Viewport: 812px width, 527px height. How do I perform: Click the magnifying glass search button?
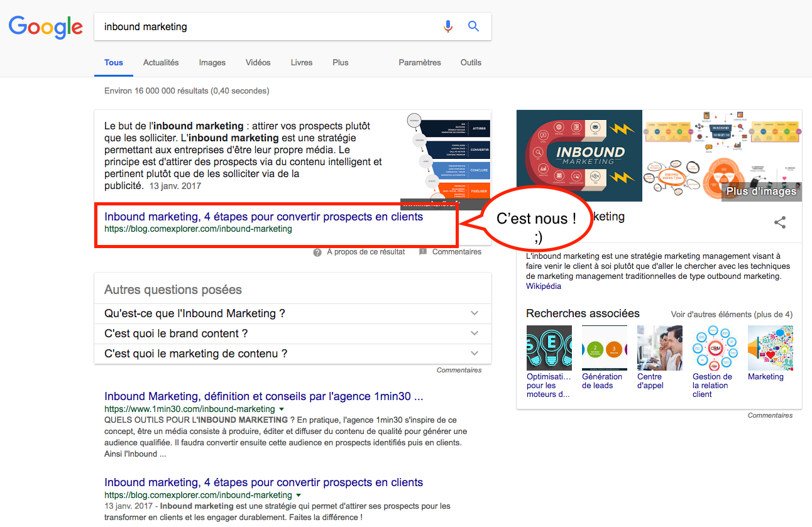click(474, 26)
